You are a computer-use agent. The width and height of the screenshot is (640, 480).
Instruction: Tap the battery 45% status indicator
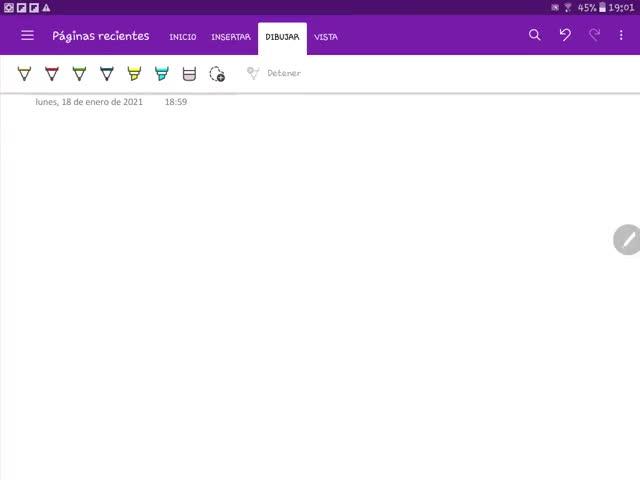pos(591,8)
